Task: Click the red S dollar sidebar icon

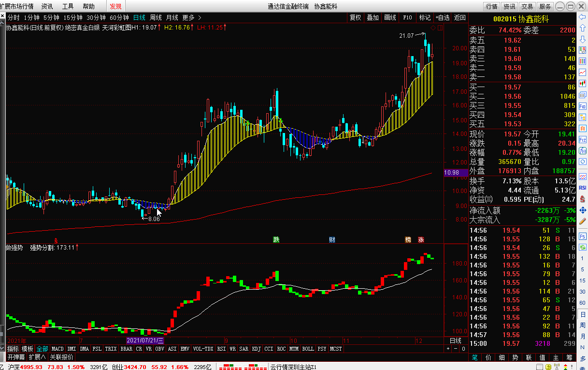Action: pyautogui.click(x=583, y=199)
